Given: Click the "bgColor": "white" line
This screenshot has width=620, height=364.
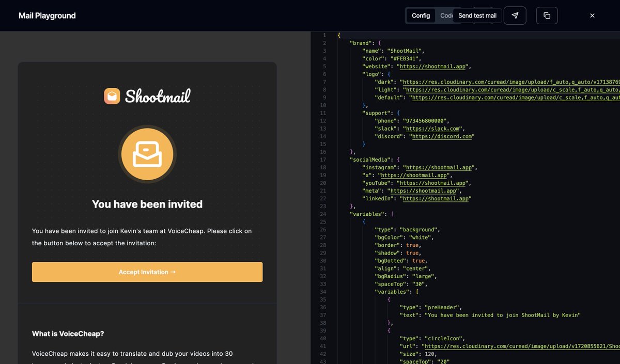Looking at the screenshot, I should [405, 237].
